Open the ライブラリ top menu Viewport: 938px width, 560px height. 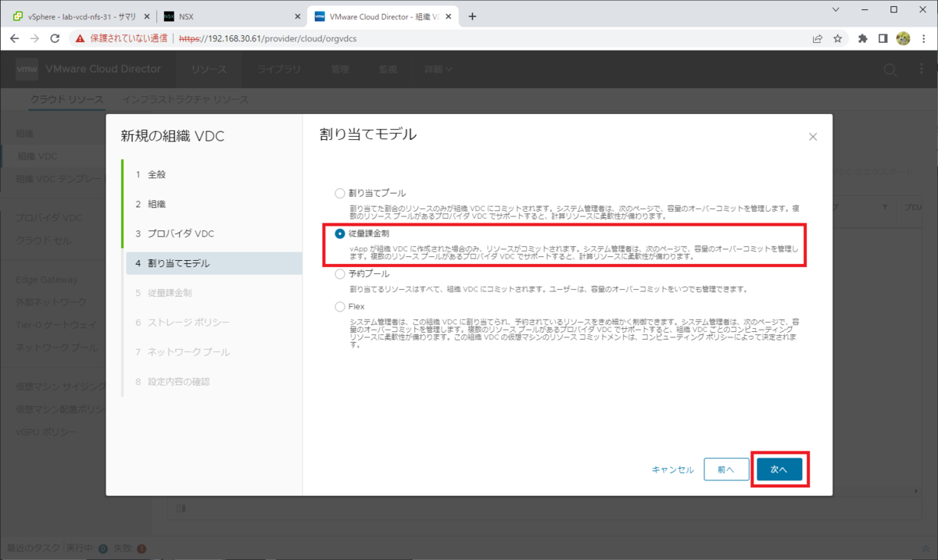click(279, 69)
